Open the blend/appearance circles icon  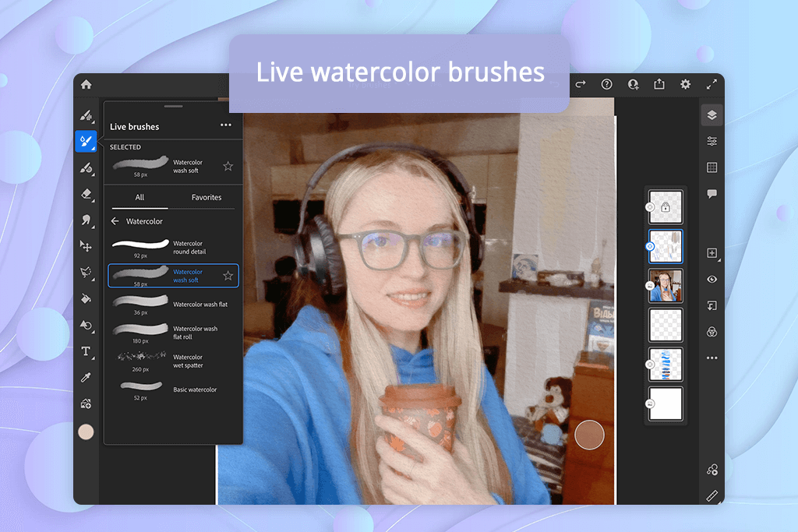712,332
